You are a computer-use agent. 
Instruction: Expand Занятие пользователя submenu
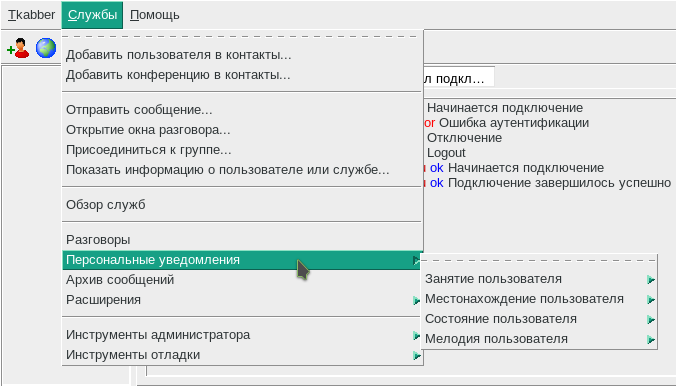[x=539, y=279]
